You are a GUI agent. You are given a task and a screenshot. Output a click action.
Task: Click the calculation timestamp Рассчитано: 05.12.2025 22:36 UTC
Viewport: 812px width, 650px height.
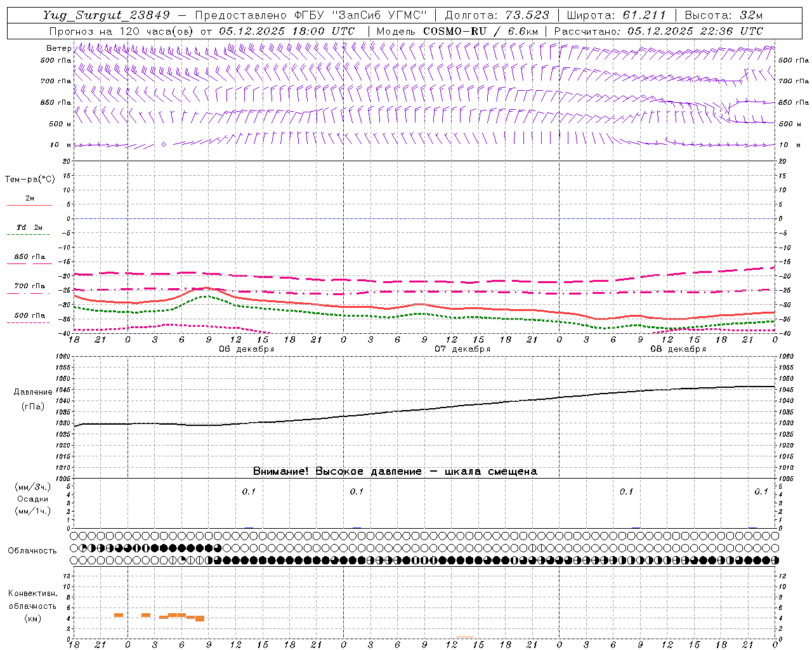(658, 31)
